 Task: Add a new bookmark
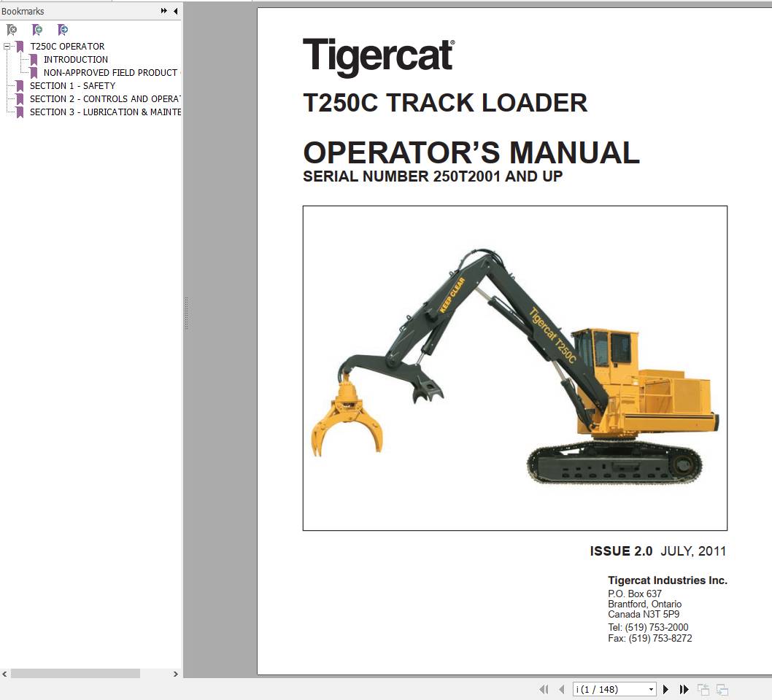37,30
